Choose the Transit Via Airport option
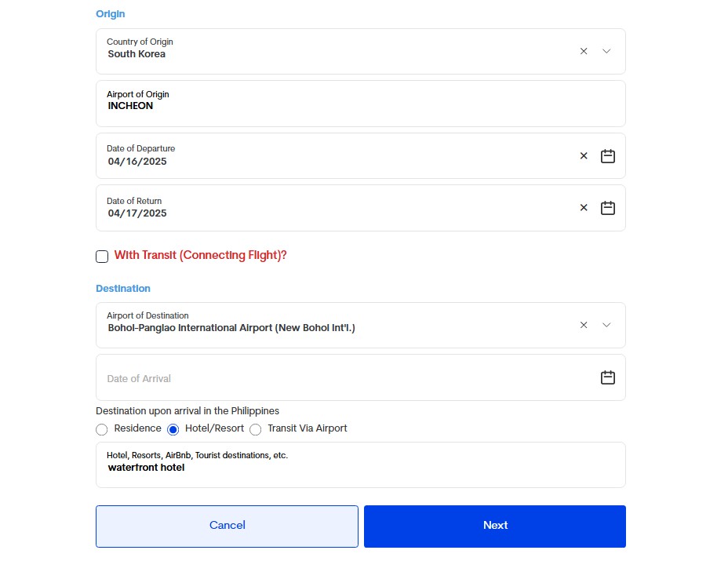728x572 pixels. tap(256, 429)
